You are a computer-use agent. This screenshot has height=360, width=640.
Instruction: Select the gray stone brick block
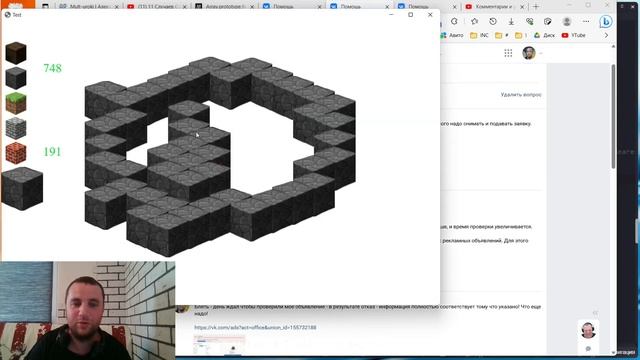tap(16, 129)
